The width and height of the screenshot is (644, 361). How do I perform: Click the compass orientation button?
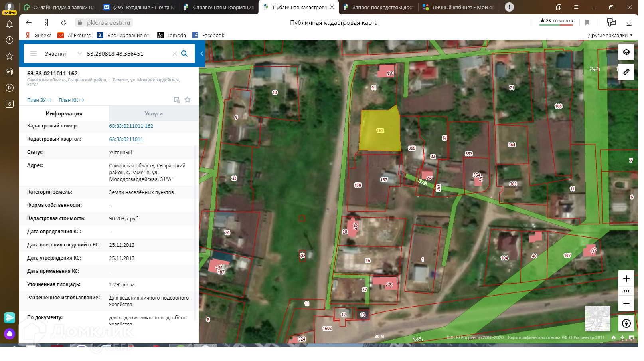tap(626, 323)
